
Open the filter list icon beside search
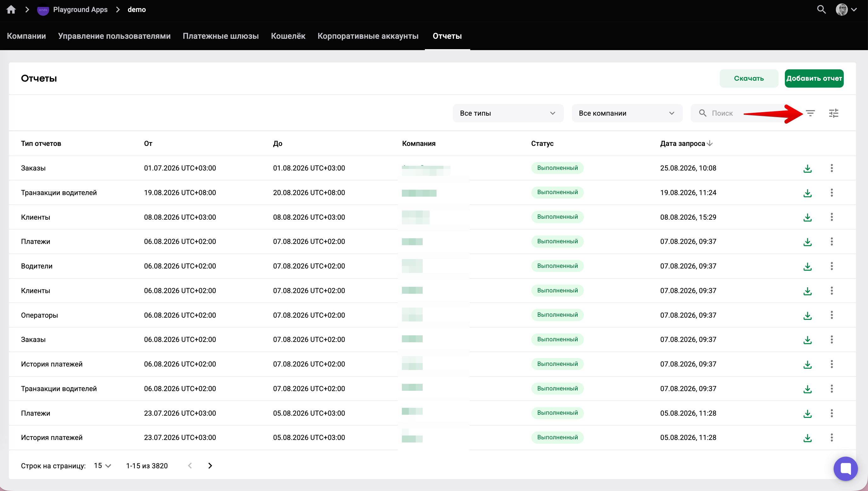810,113
